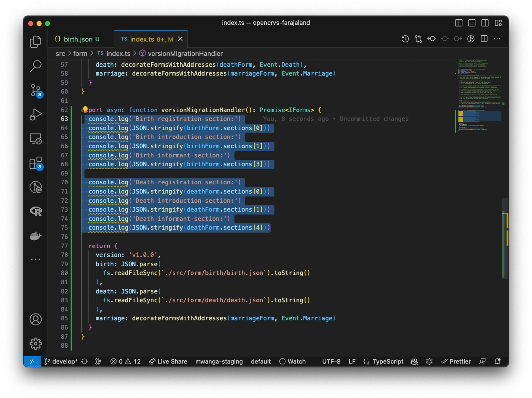Open changes with previous revision arrow
Viewport: 532px width, 398px height.
(432, 39)
